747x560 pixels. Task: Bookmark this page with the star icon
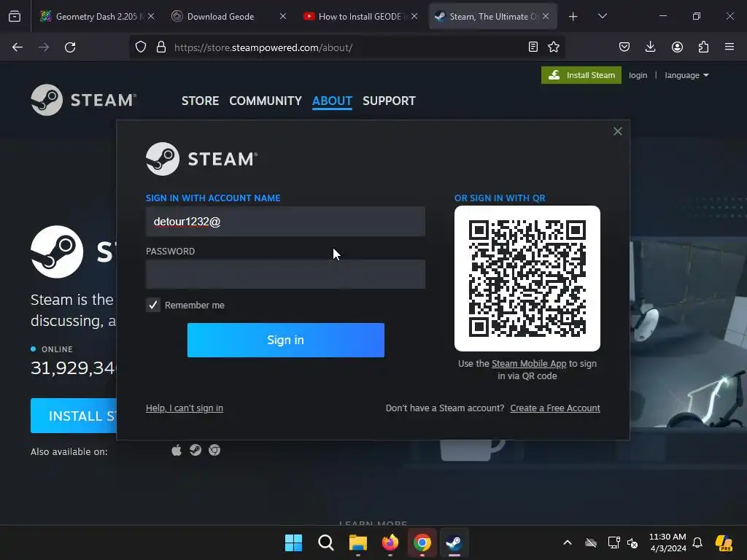point(554,47)
